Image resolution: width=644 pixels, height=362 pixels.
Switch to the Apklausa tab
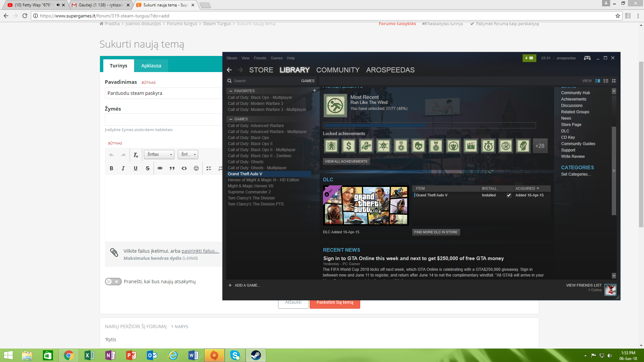(151, 66)
